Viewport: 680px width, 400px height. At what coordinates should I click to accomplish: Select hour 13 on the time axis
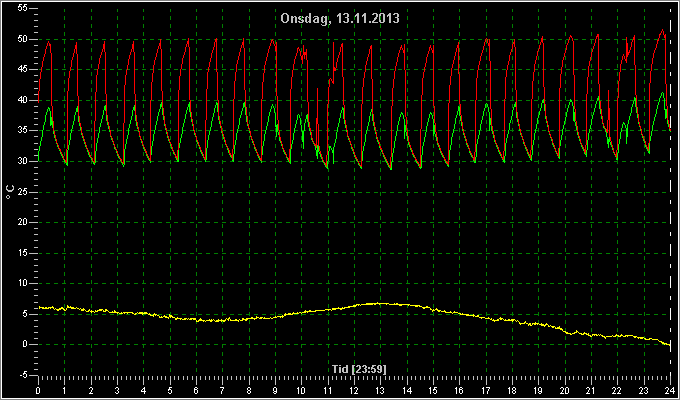click(x=380, y=390)
